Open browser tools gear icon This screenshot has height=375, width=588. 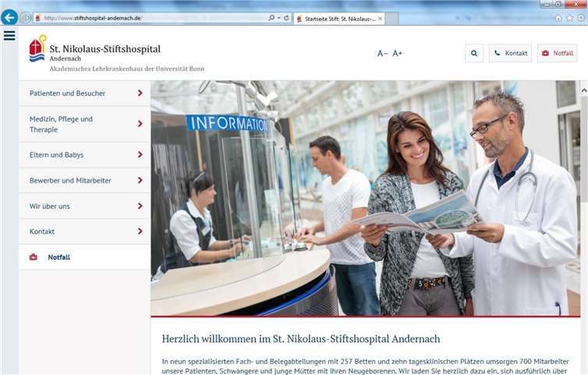(x=582, y=18)
